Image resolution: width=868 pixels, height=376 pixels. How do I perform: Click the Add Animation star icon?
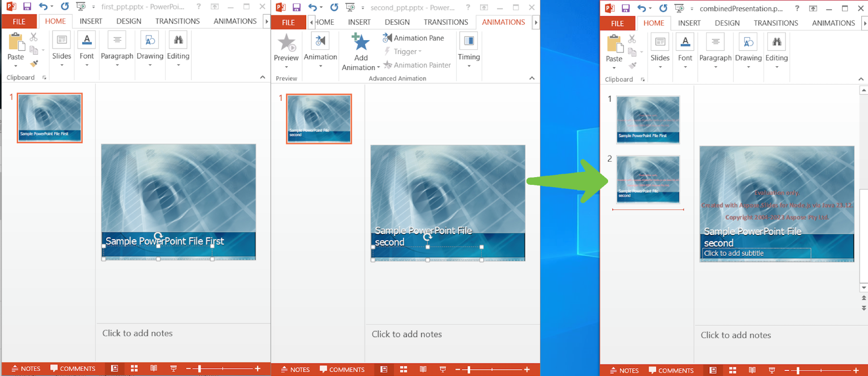coord(360,42)
